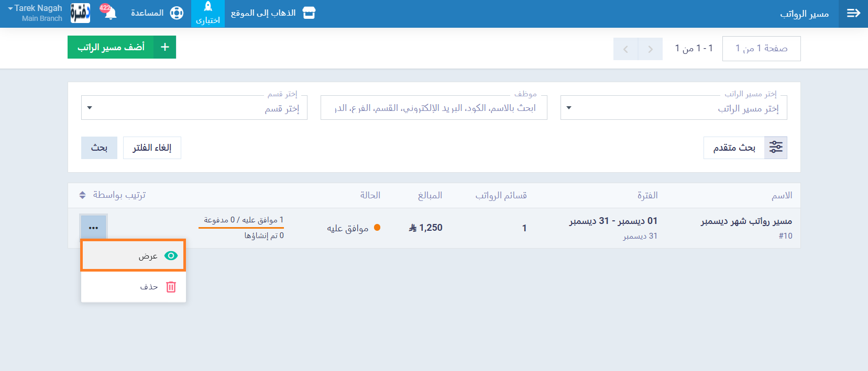The height and width of the screenshot is (371, 868).
Task: Click إلغاء الفلتر to reset filters
Action: point(152,148)
